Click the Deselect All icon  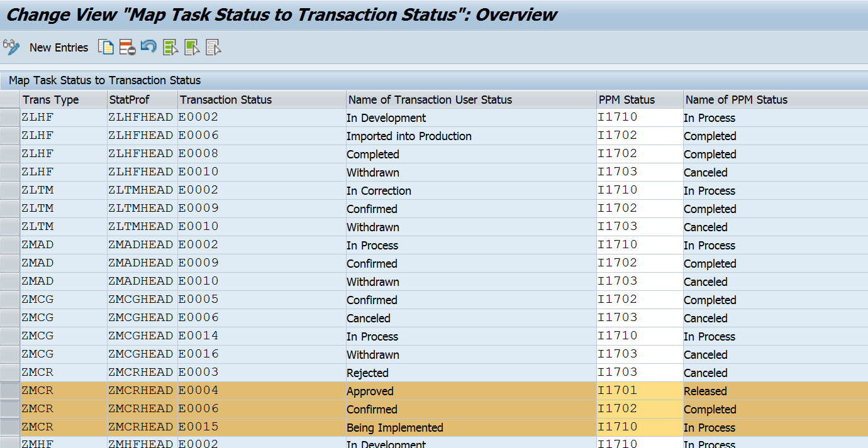coord(213,47)
